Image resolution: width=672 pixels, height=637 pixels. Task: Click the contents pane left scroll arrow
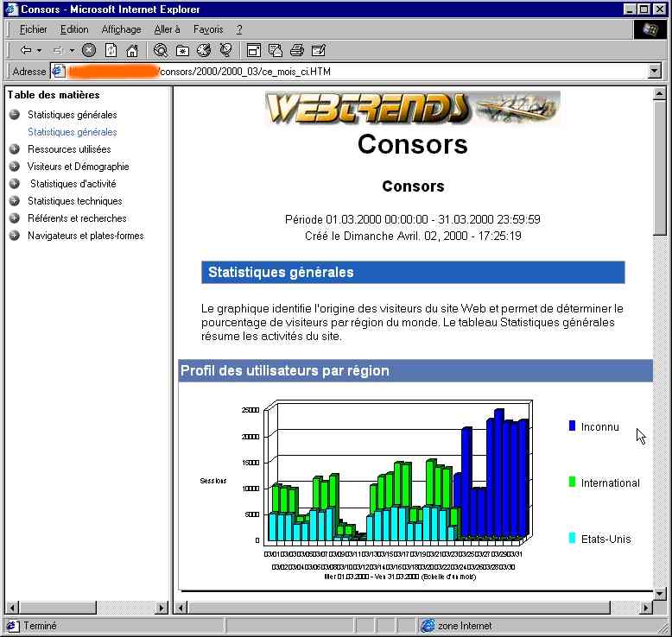tap(11, 608)
